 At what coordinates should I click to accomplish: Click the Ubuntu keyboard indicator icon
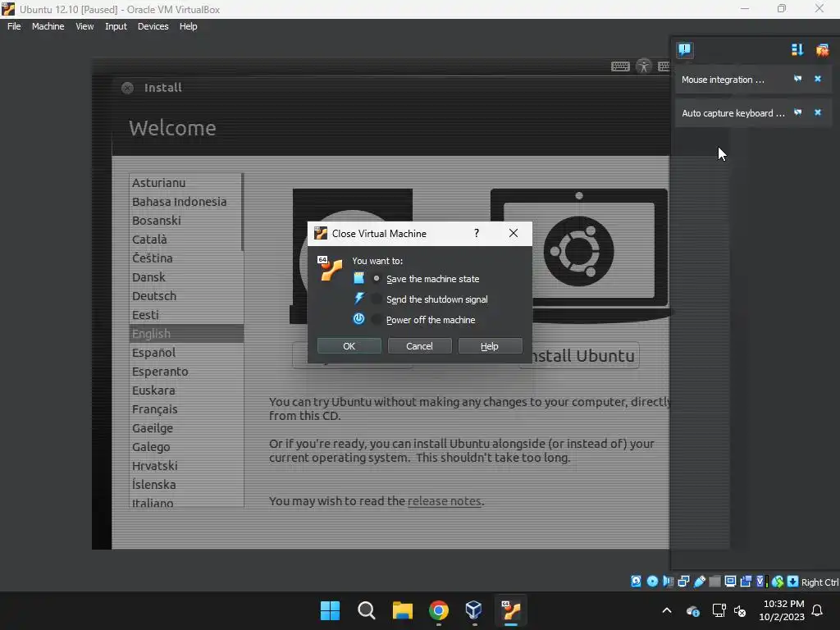click(x=620, y=66)
